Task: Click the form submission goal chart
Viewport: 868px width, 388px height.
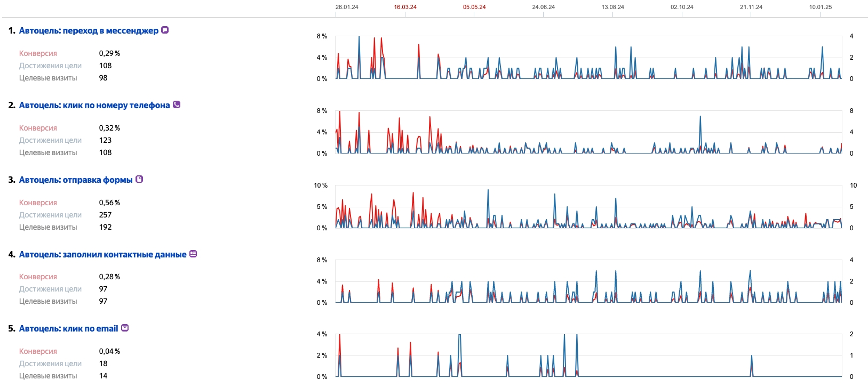Action: coord(588,207)
